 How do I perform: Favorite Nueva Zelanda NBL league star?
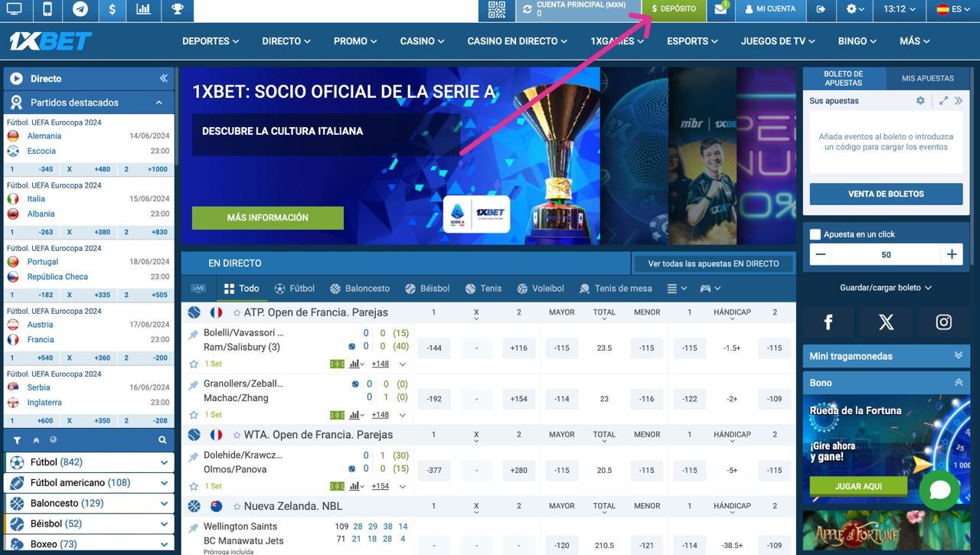click(x=237, y=506)
